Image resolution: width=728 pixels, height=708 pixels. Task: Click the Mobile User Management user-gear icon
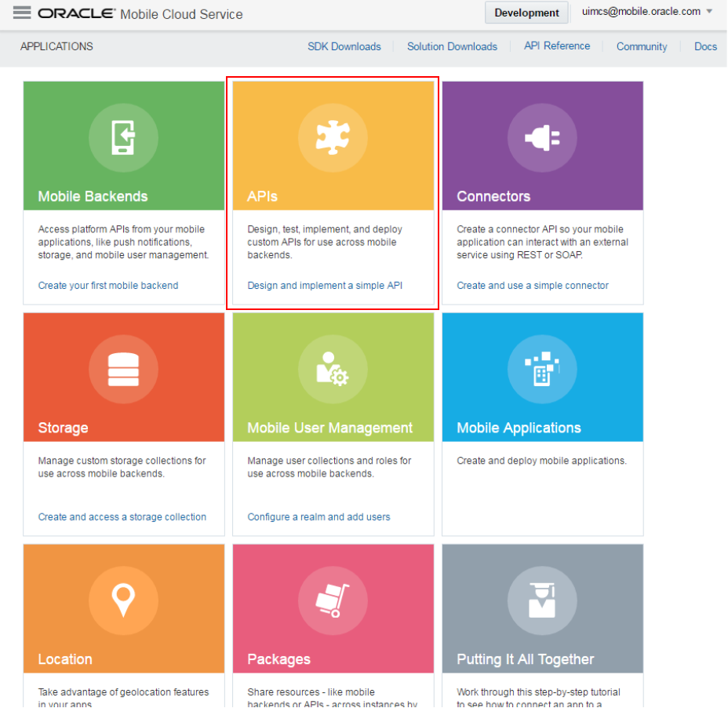coord(333,370)
